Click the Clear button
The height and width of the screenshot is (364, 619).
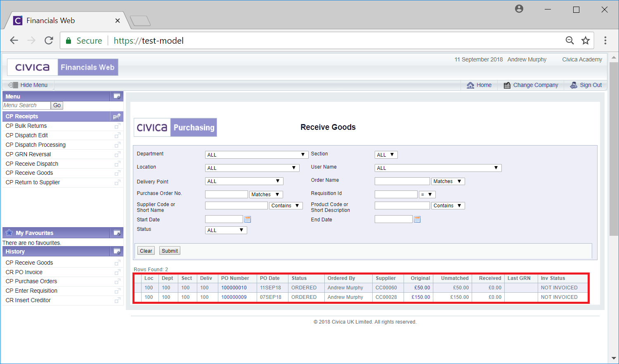[146, 251]
